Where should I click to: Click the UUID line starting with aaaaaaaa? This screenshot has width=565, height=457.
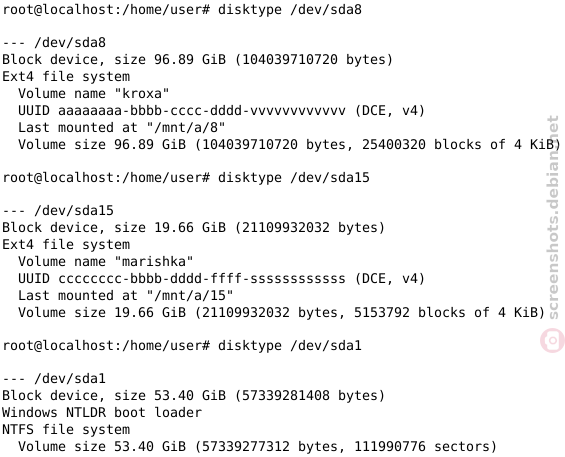(222, 111)
